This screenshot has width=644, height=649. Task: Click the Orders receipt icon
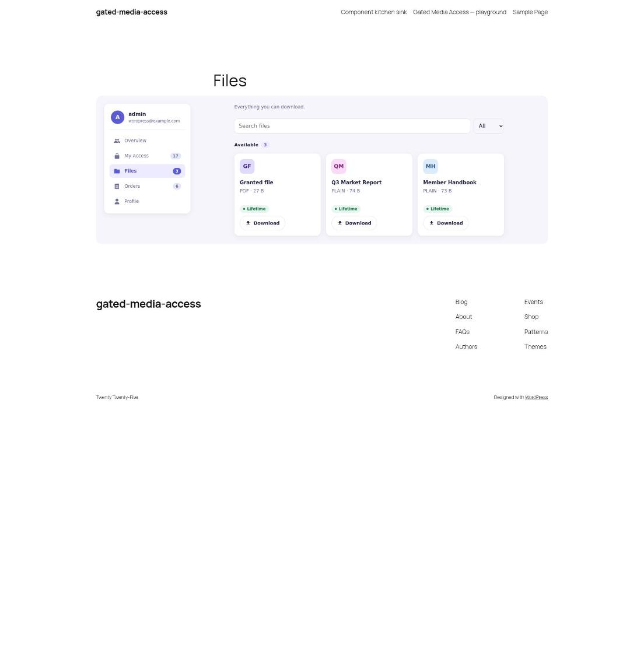pyautogui.click(x=117, y=186)
